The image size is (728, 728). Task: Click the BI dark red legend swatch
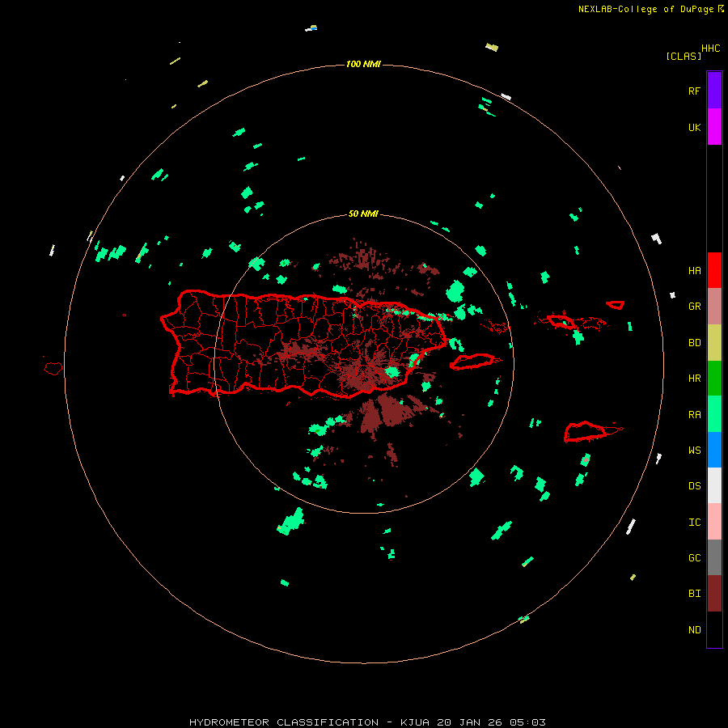tap(714, 594)
